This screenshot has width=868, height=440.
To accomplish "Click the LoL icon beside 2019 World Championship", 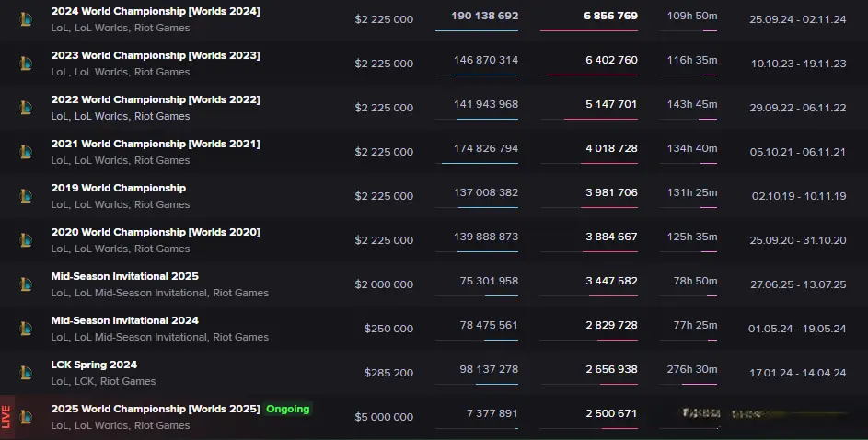I will click(26, 196).
